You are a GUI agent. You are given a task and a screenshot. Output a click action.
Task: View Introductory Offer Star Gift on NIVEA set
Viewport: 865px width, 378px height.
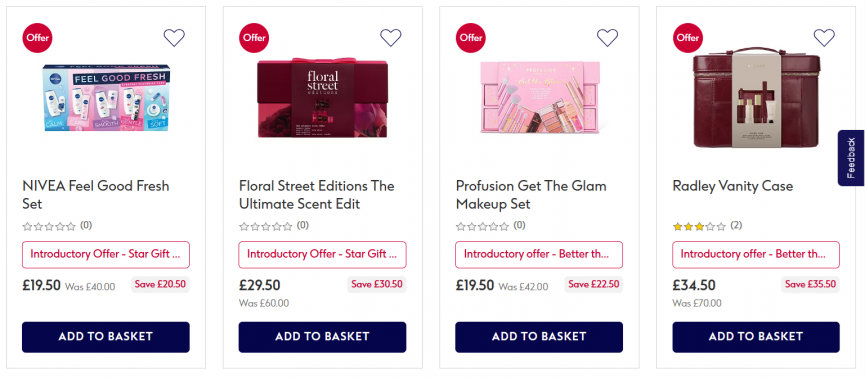coord(106,254)
